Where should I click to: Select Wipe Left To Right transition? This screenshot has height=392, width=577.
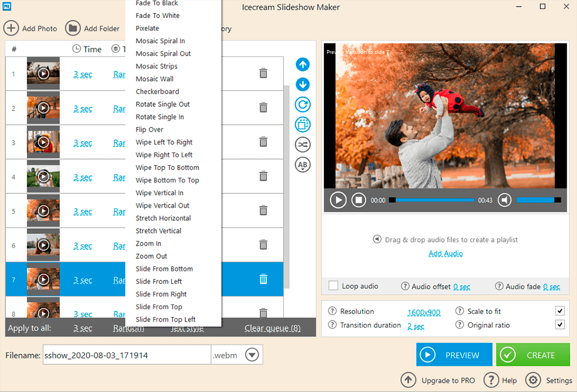[x=164, y=142]
